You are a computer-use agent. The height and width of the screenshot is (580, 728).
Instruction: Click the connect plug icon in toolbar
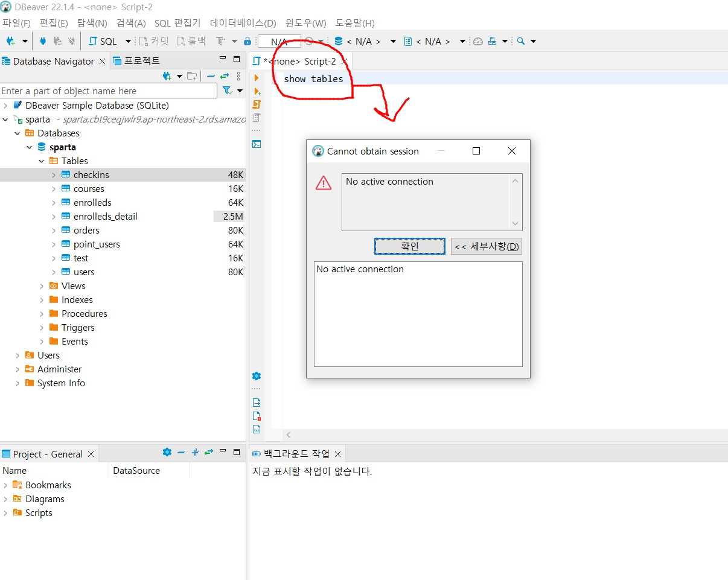coord(42,41)
